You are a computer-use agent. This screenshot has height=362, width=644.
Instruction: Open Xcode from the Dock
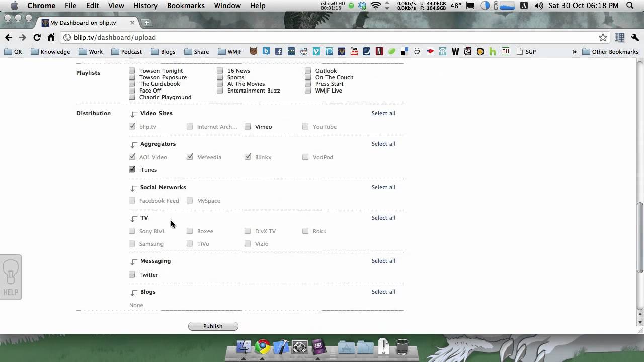tap(281, 346)
